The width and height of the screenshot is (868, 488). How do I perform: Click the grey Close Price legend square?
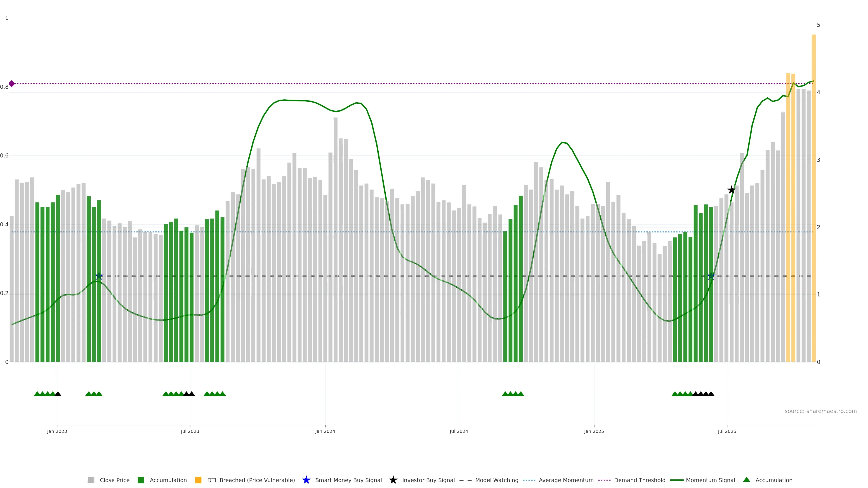(x=91, y=480)
